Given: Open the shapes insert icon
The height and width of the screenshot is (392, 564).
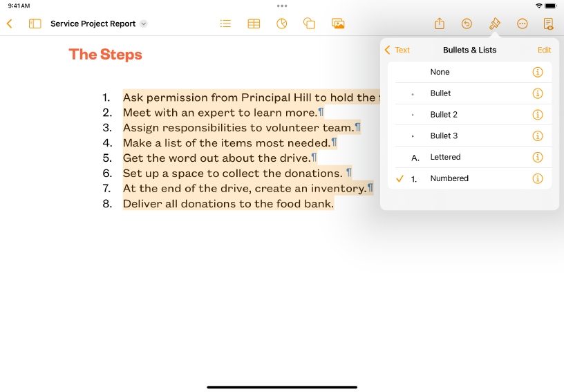Looking at the screenshot, I should [310, 24].
